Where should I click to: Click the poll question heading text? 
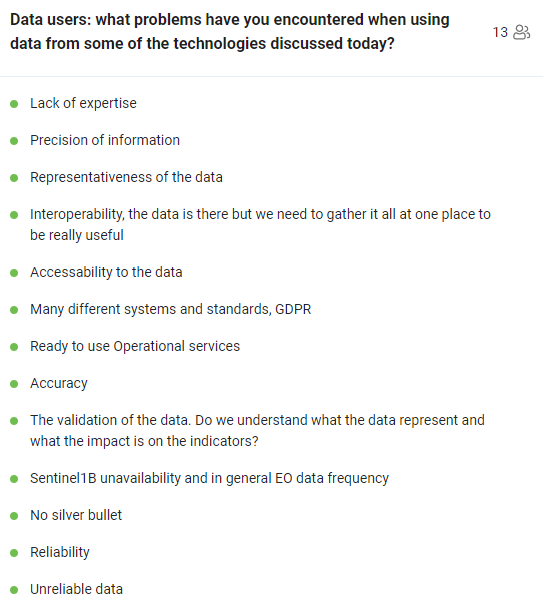230,32
